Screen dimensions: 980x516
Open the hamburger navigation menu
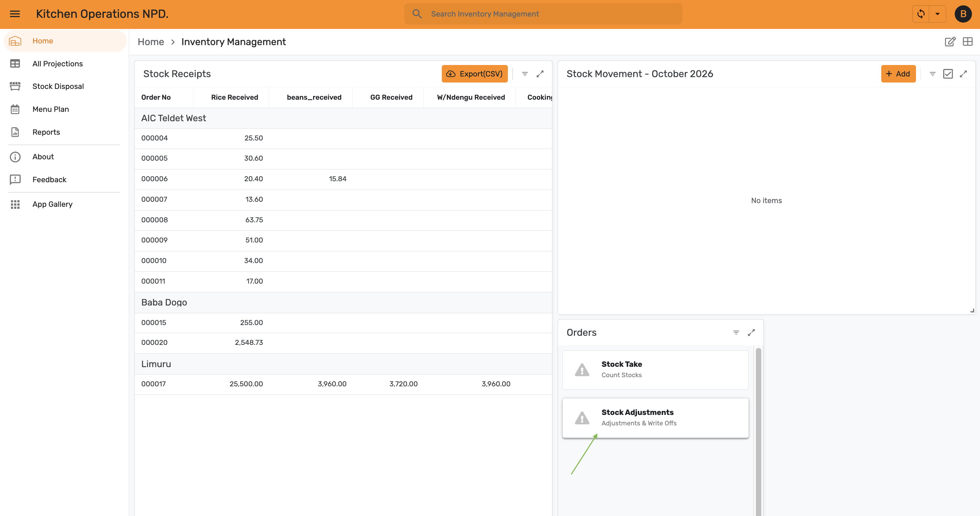15,14
